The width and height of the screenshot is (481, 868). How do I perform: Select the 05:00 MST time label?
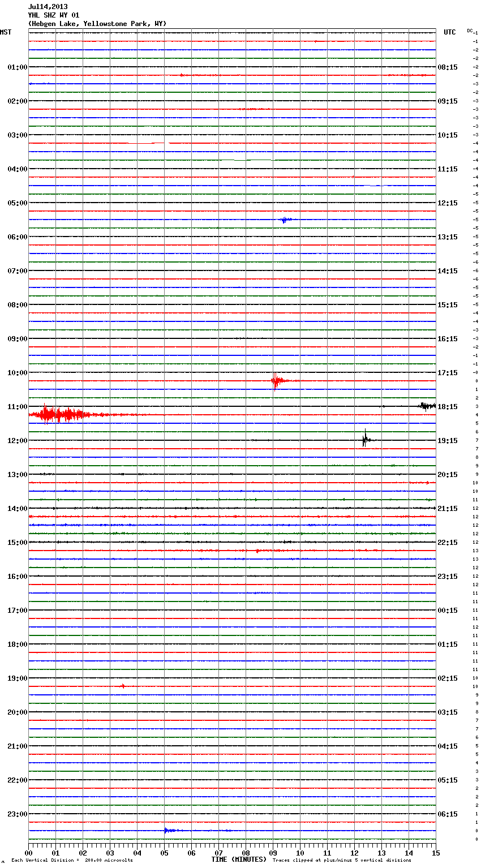point(17,203)
